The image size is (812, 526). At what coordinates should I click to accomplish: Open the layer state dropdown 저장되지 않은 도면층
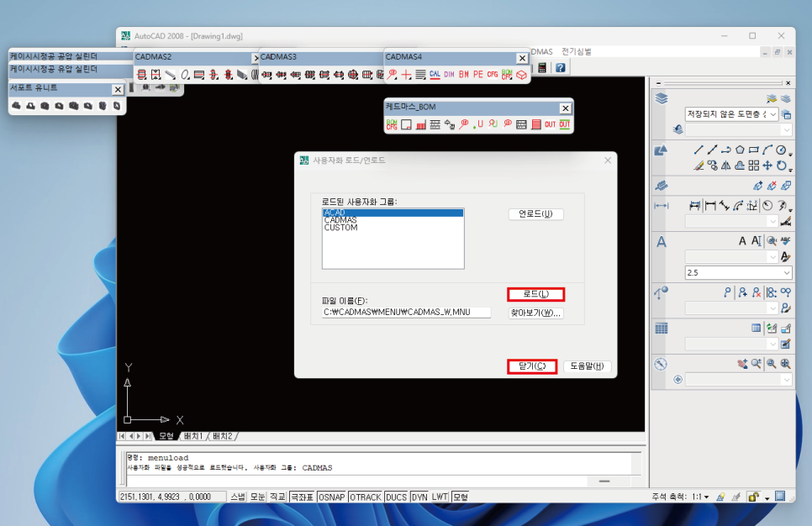731,114
